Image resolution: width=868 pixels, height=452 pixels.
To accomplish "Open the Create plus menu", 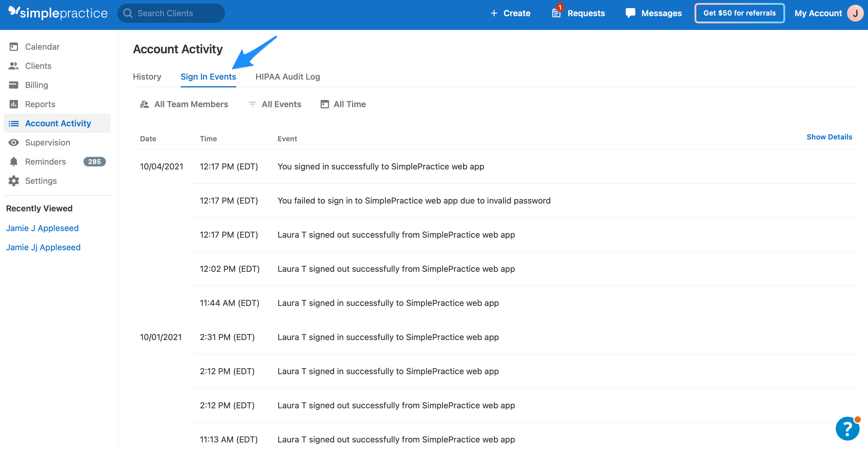I will tap(510, 13).
